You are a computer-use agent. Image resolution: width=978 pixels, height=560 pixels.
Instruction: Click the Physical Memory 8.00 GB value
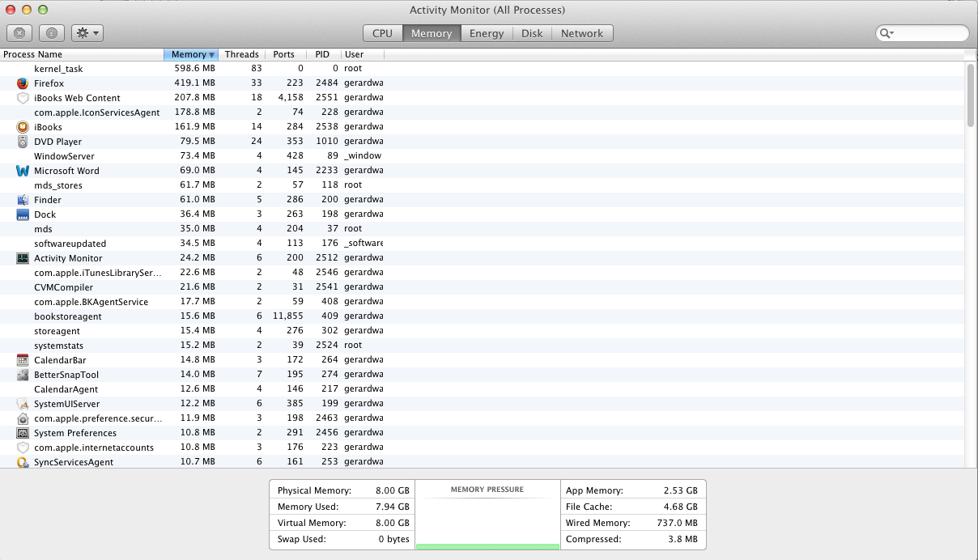391,490
